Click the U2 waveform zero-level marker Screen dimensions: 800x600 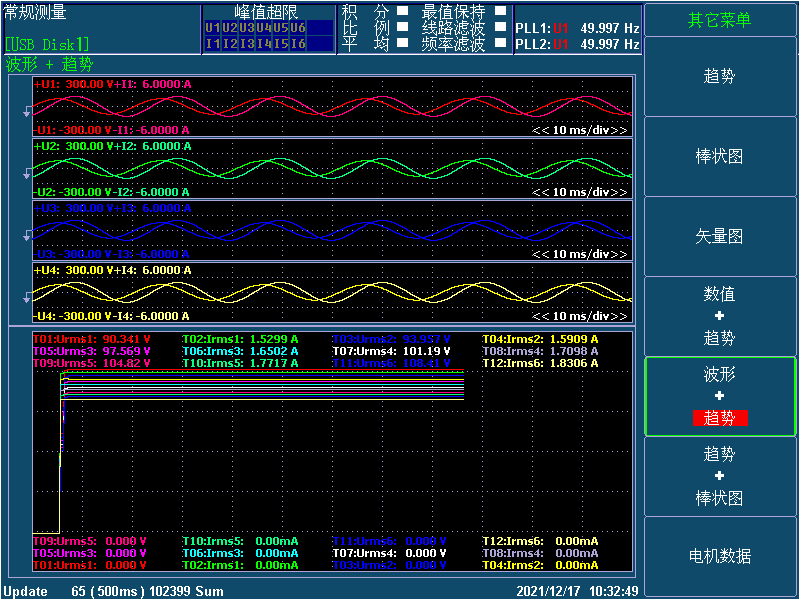pos(27,175)
